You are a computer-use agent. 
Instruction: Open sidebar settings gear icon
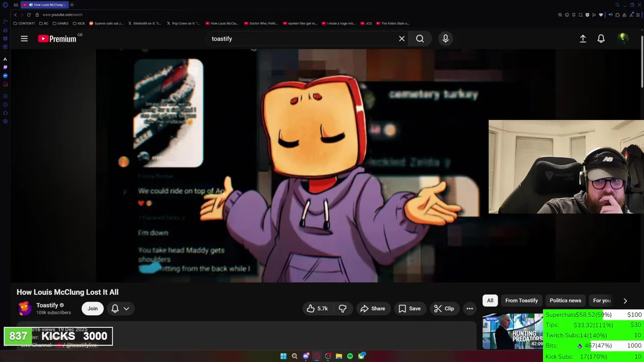point(5,121)
